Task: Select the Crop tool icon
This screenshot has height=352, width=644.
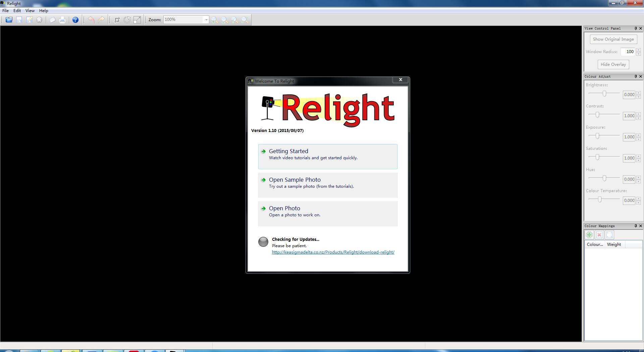Action: click(117, 19)
